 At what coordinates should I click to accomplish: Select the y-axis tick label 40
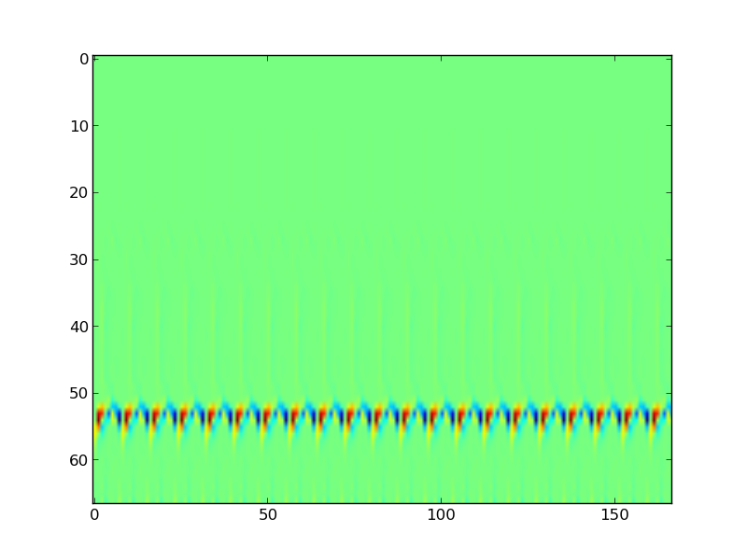point(78,327)
